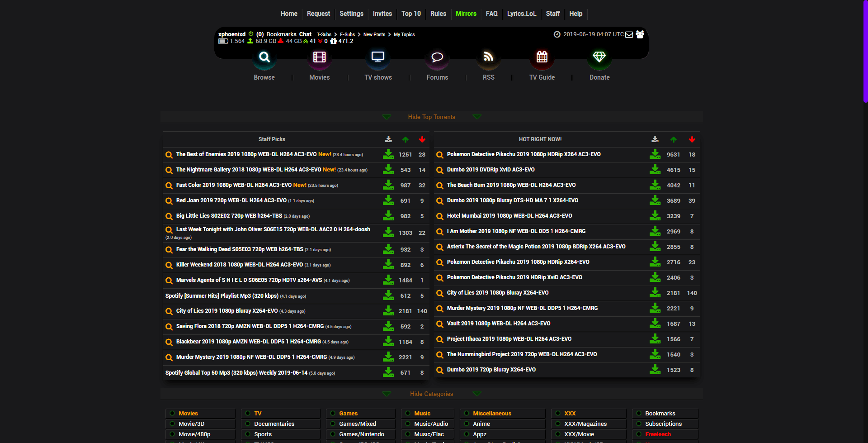Open the RSS feed icon
The height and width of the screenshot is (443, 868).
click(488, 57)
